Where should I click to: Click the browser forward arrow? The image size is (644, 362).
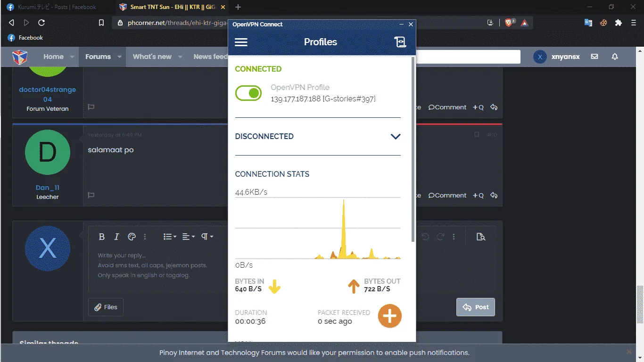click(x=26, y=23)
